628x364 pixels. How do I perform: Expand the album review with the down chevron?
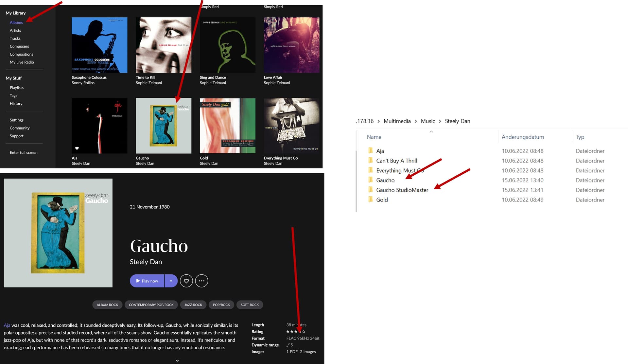pyautogui.click(x=177, y=360)
